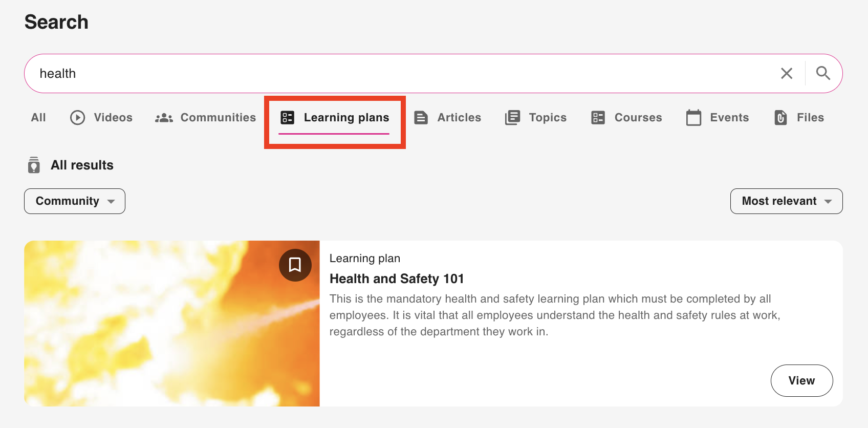Clear the search field with the X icon

[x=787, y=74]
